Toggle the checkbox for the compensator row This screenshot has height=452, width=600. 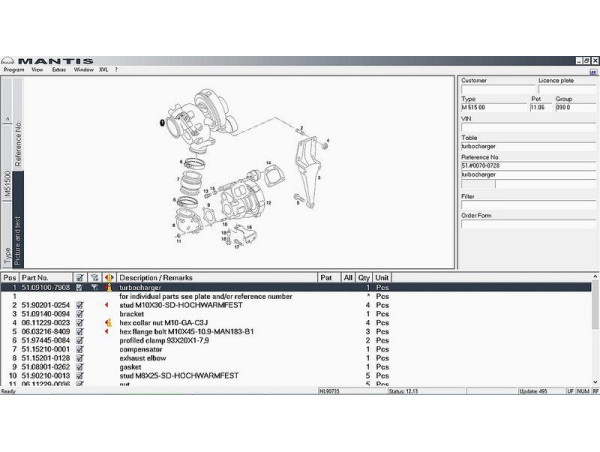79,349
